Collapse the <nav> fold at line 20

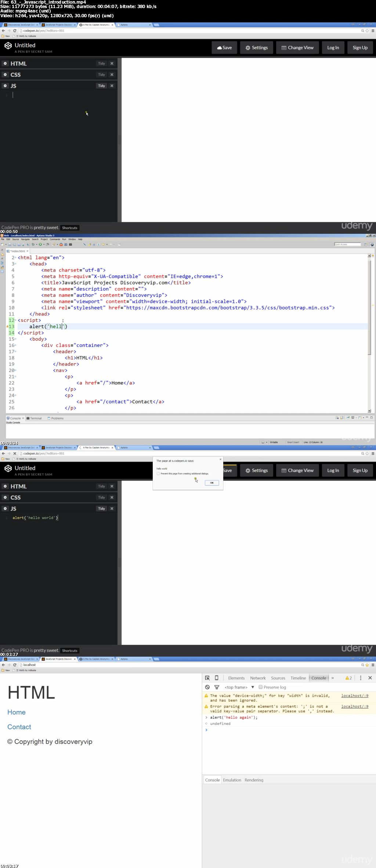(x=15, y=370)
